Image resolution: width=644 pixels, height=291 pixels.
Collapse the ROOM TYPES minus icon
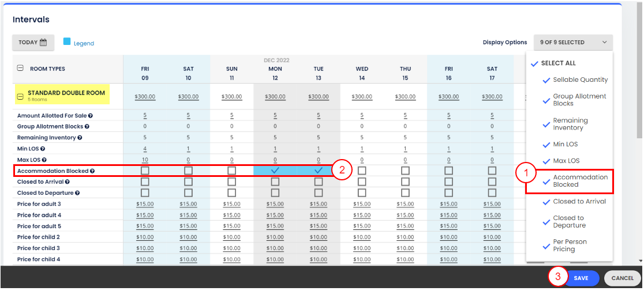(20, 69)
